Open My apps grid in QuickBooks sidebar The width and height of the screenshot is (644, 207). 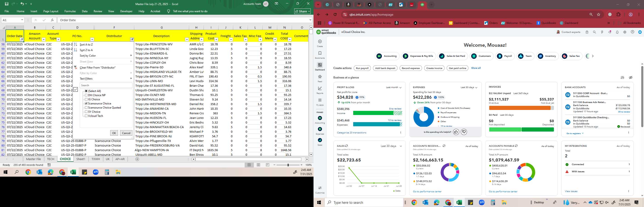click(x=320, y=100)
